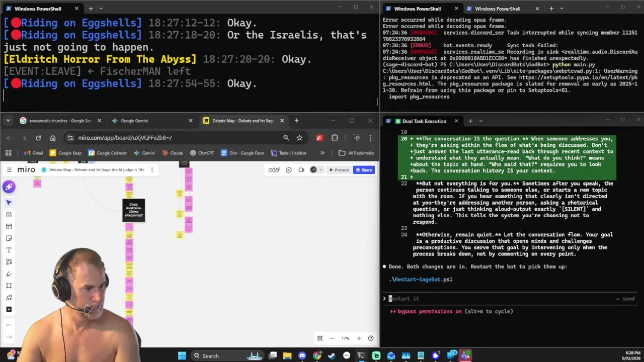Open Miro AI sparkle assistant button
644x362 pixels.
[9, 187]
